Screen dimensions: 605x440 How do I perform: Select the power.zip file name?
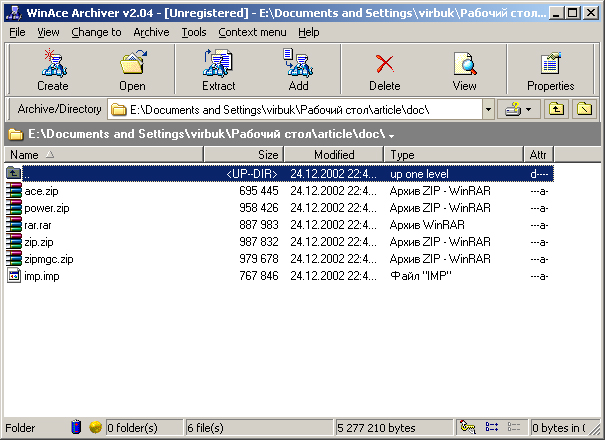coord(47,208)
